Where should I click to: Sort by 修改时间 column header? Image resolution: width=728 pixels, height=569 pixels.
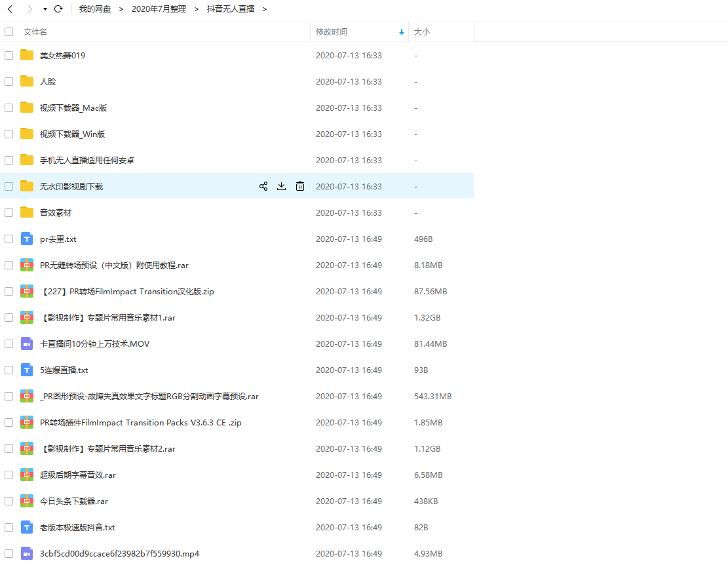point(331,31)
